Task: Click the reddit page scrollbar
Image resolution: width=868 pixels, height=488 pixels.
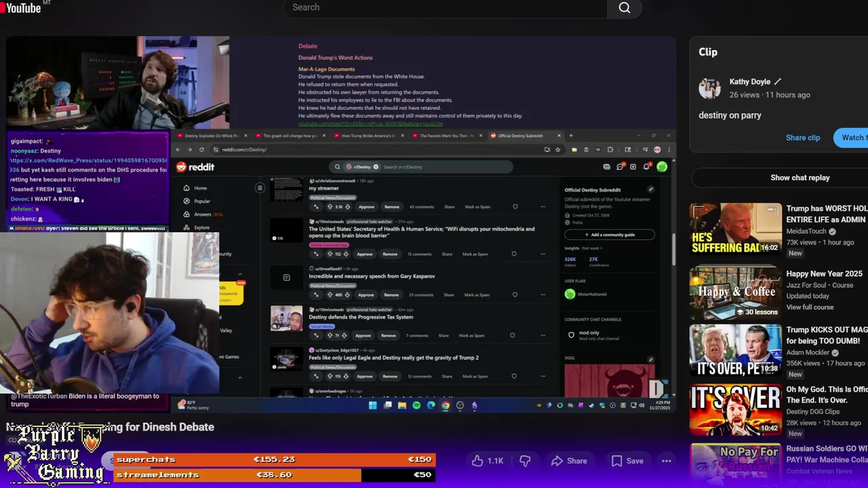Action: tap(673, 249)
